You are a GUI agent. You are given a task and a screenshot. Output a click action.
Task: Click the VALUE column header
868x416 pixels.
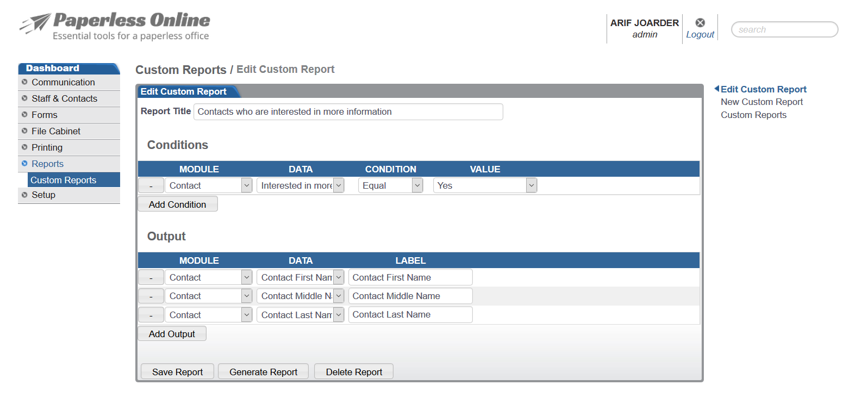click(x=485, y=169)
